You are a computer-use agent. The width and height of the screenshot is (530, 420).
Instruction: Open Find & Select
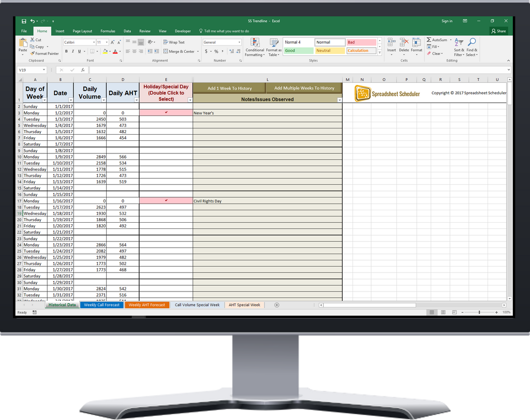pos(472,47)
